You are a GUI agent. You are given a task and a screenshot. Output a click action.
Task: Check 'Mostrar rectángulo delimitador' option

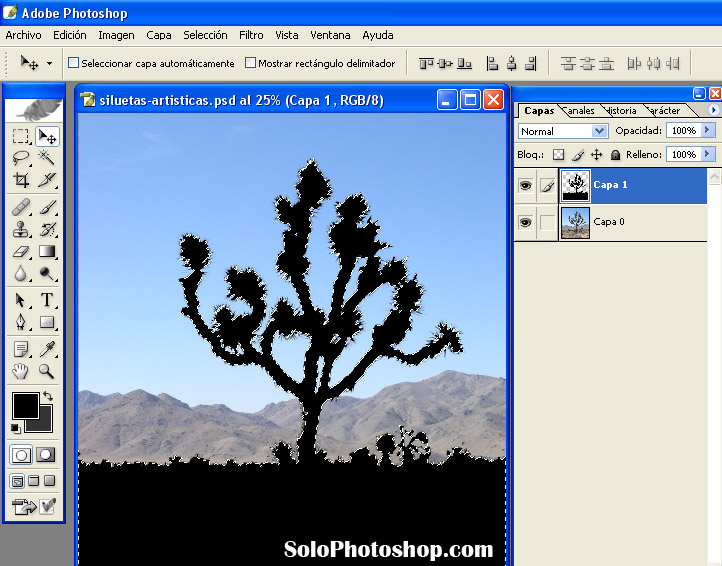(x=250, y=63)
